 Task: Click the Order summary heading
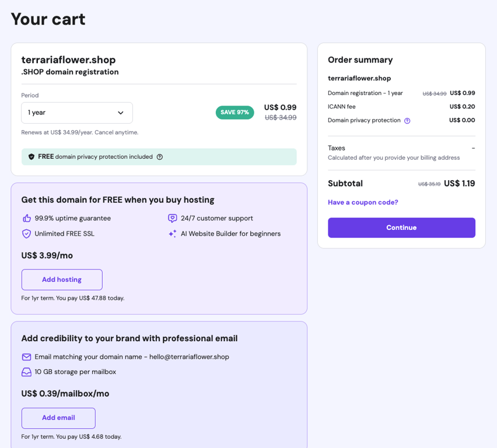click(x=360, y=60)
